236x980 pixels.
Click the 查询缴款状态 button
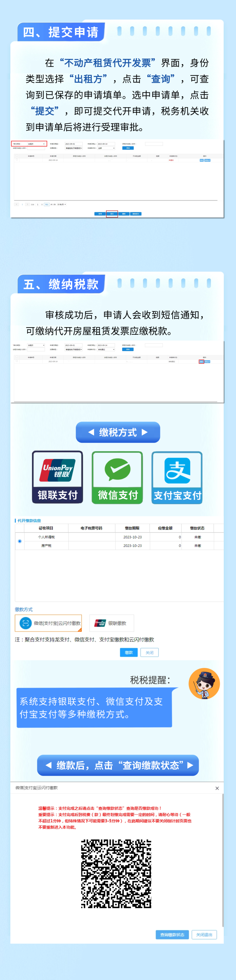[x=172, y=934]
